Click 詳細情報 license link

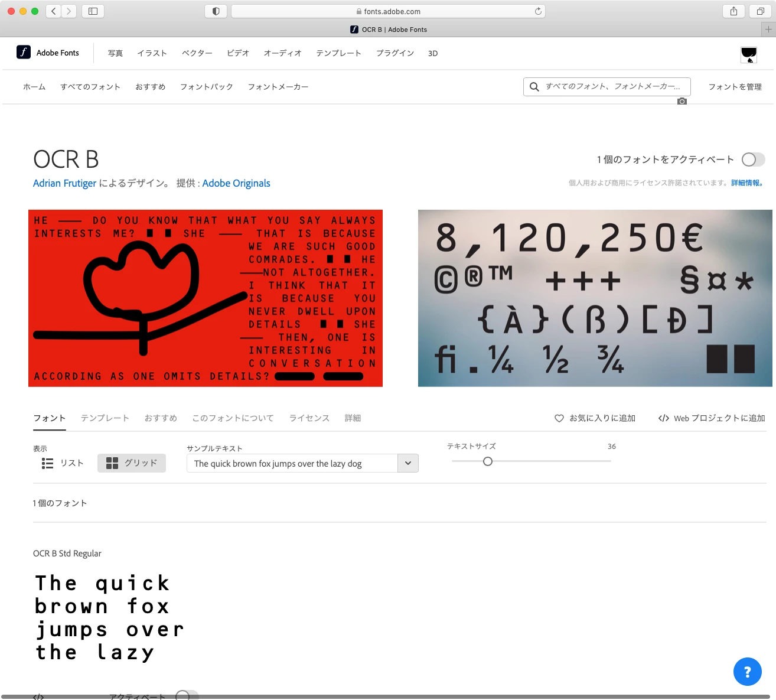747,183
